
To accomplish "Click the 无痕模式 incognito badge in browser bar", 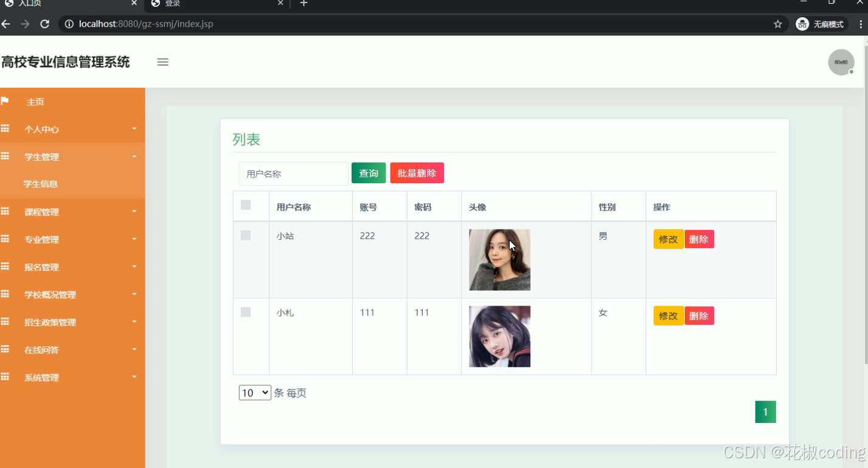I will [820, 24].
